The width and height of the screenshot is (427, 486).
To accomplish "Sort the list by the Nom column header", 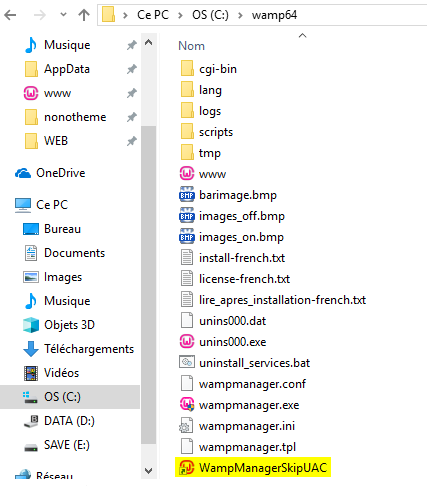I will pos(191,46).
